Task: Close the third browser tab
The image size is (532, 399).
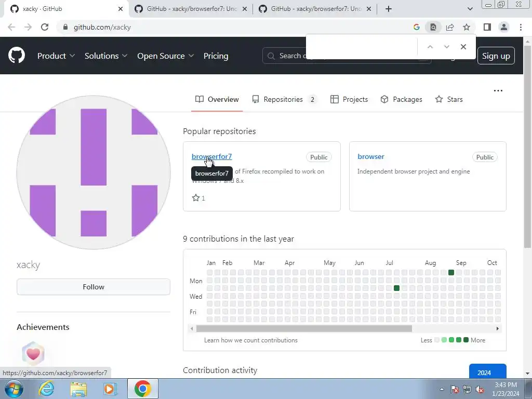Action: coord(369,9)
